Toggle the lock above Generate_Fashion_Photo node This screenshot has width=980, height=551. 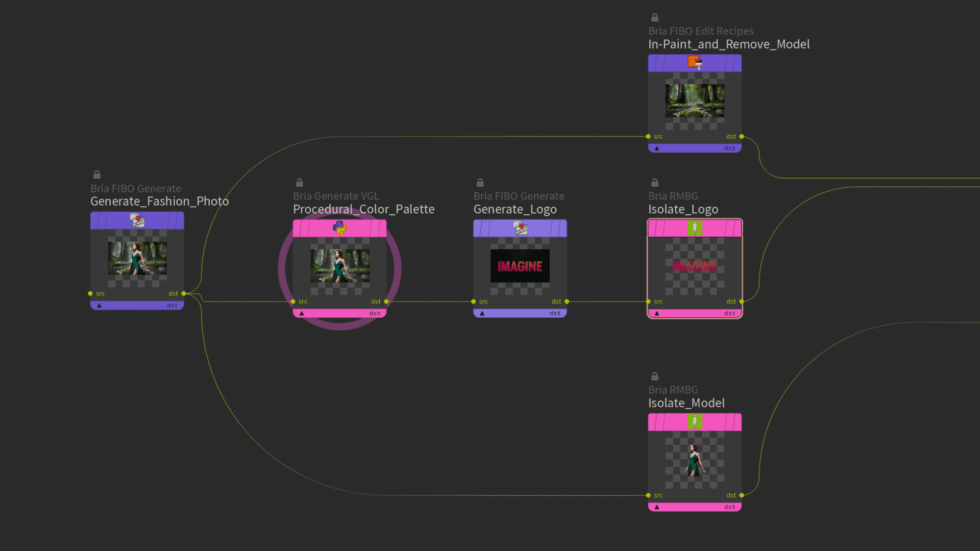[x=97, y=174]
